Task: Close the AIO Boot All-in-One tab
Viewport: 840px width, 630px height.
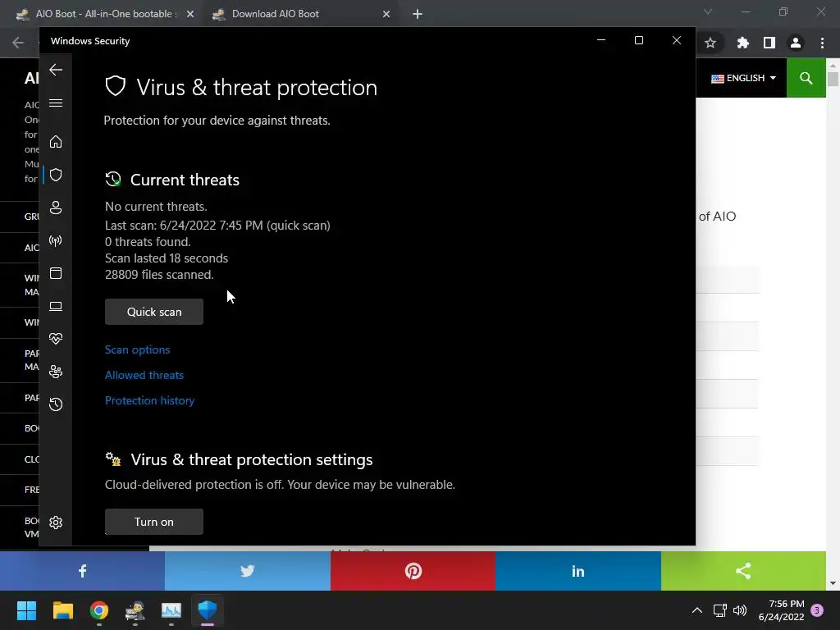Action: click(190, 14)
